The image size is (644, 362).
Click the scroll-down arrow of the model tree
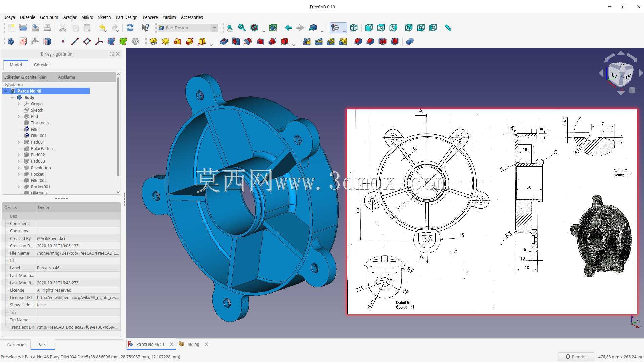pyautogui.click(x=118, y=192)
